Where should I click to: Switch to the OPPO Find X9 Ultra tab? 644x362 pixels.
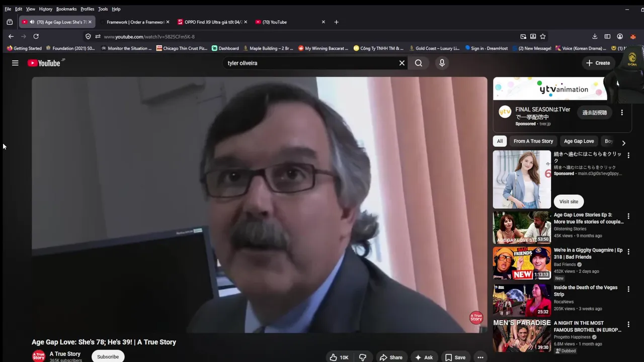(x=212, y=22)
